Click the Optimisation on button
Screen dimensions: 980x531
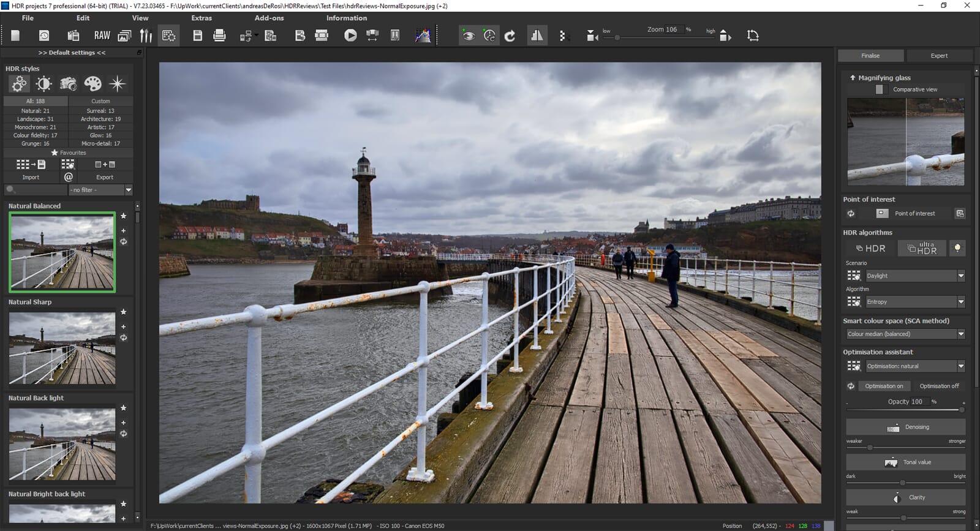pyautogui.click(x=884, y=386)
